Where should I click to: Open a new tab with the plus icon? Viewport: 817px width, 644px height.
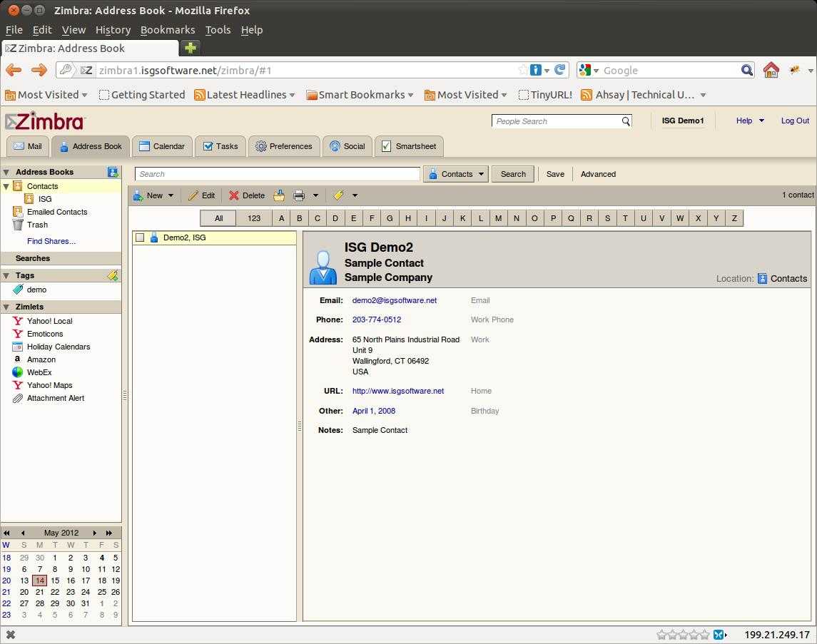coord(191,48)
